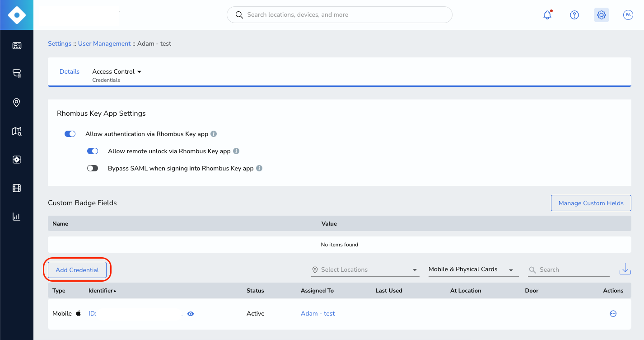Open the settings gear icon

[602, 15]
